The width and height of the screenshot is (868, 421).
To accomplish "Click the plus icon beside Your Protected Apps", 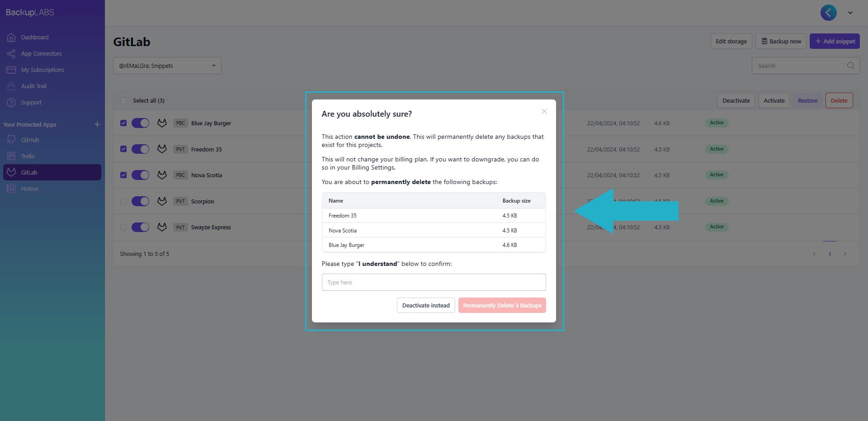I will pos(97,124).
